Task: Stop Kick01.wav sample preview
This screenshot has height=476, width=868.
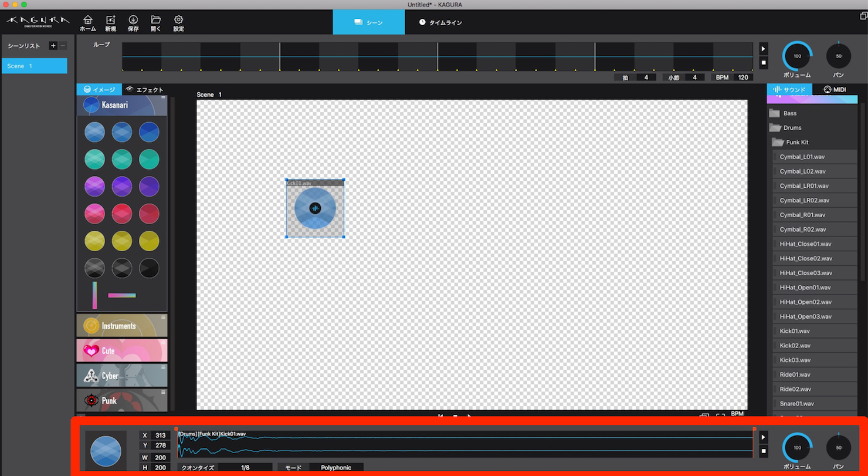Action: click(x=763, y=451)
